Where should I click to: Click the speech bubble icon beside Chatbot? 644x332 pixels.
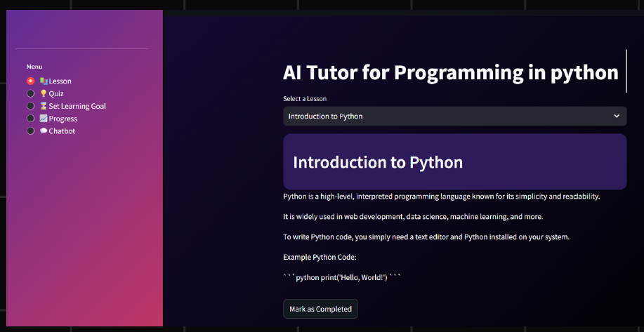[44, 131]
